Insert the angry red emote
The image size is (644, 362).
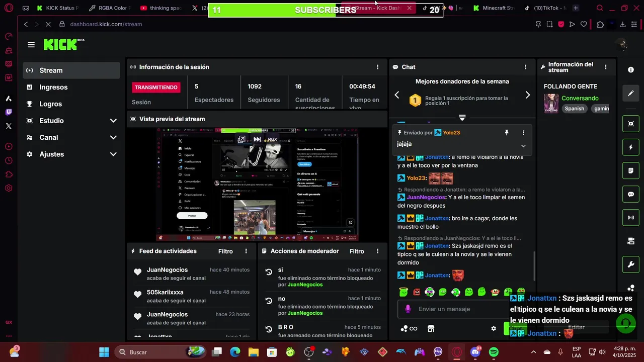tap(417, 292)
